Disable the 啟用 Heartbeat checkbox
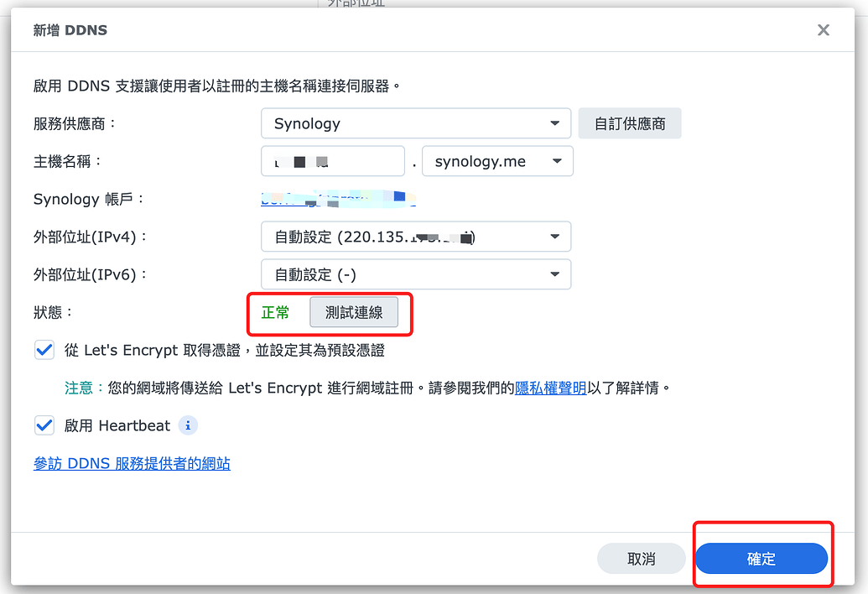868x594 pixels. click(44, 425)
